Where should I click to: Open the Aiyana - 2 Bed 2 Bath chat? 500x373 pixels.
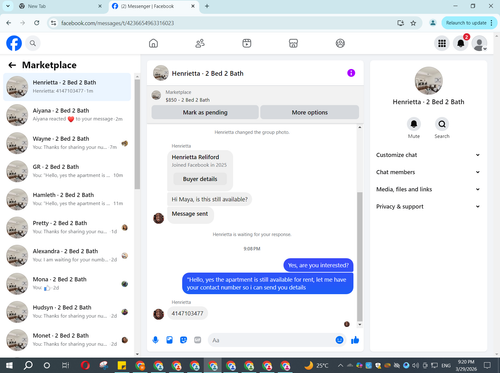tap(67, 115)
